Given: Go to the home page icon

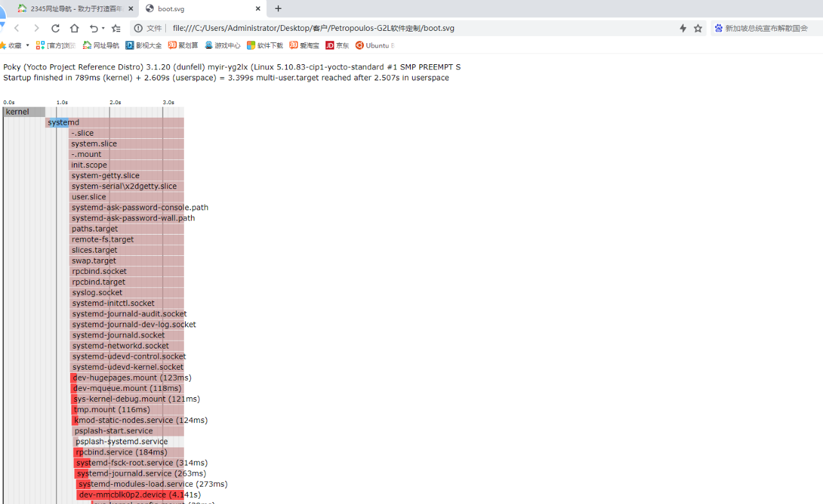Looking at the screenshot, I should (x=75, y=28).
